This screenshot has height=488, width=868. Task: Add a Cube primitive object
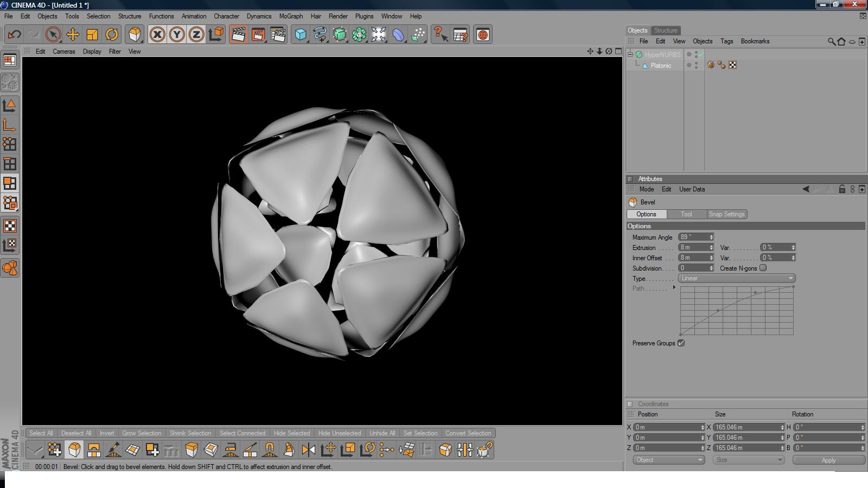point(300,35)
